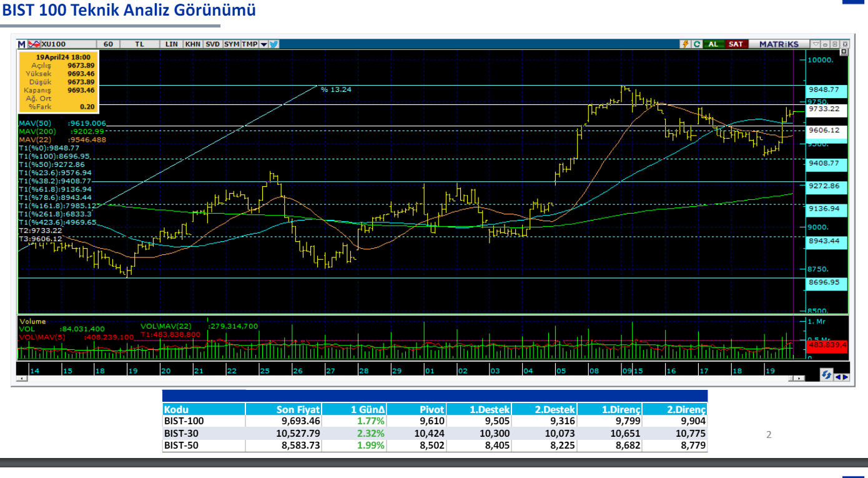Open the 60 period selector
This screenshot has width=868, height=478.
pyautogui.click(x=108, y=44)
